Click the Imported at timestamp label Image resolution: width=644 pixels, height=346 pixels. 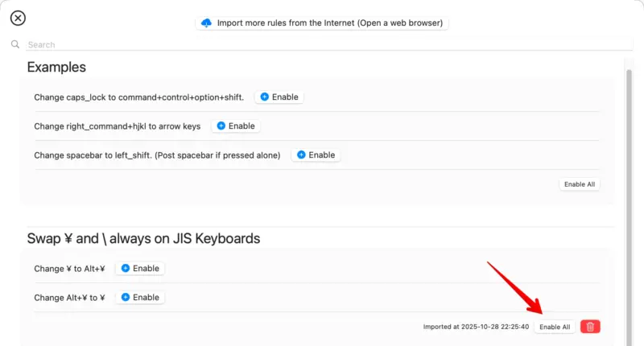point(476,327)
